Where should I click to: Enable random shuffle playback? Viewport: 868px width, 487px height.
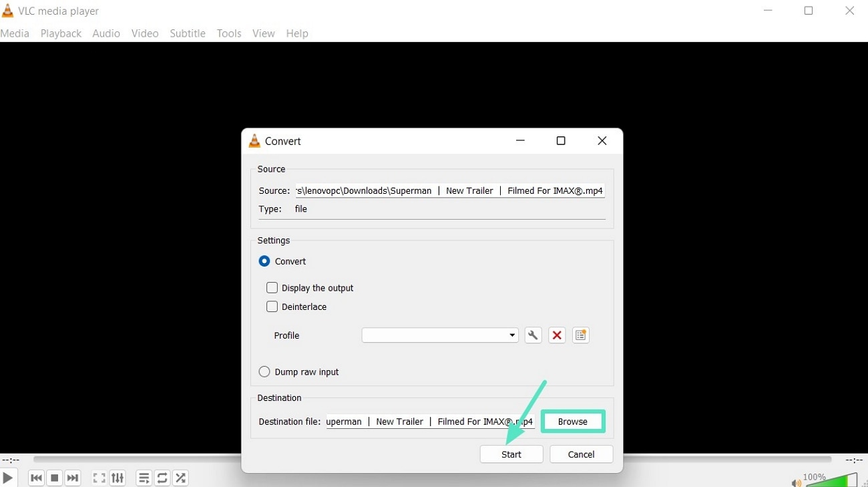180,478
